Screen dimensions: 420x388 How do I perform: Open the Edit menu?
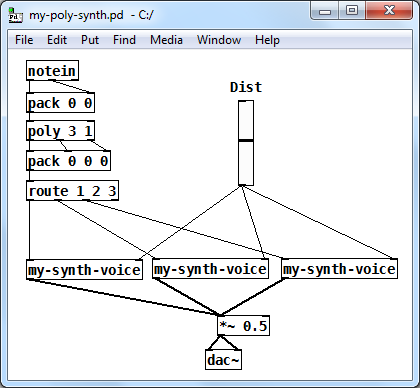pyautogui.click(x=57, y=40)
